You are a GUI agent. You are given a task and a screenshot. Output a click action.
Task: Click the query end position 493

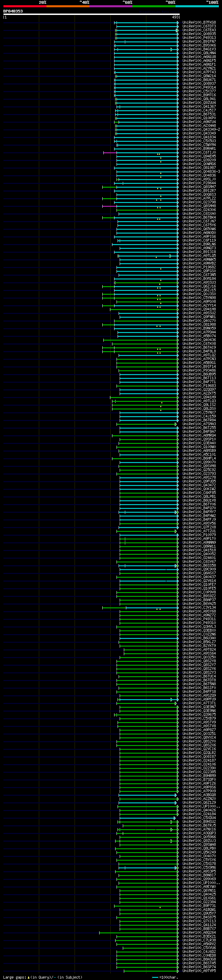[x=175, y=17]
